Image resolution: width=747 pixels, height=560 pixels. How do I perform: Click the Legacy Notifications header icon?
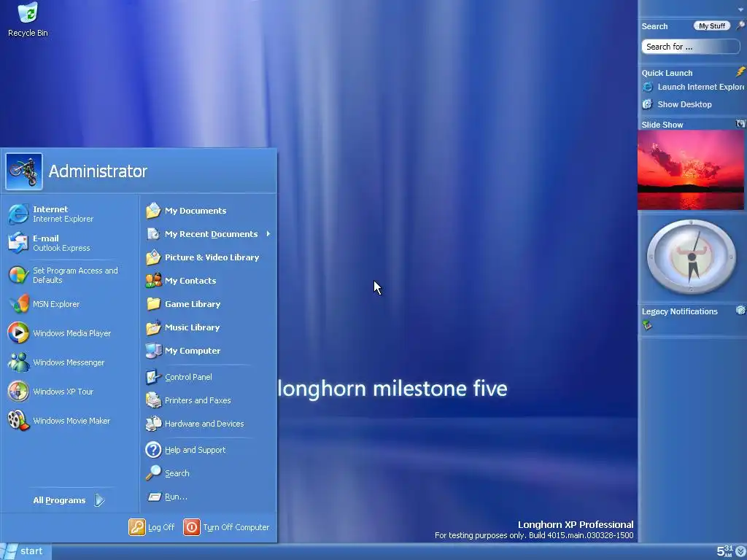point(740,311)
